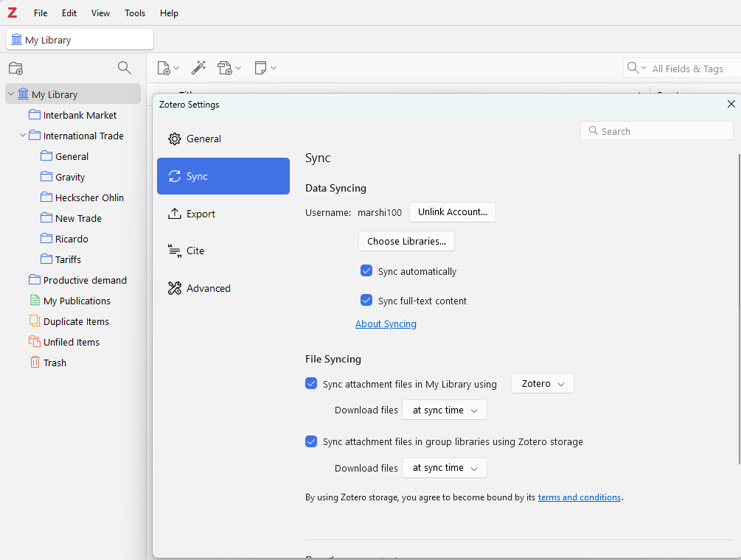The width and height of the screenshot is (741, 560).
Task: Click the Tariffs folder icon
Action: click(x=46, y=259)
